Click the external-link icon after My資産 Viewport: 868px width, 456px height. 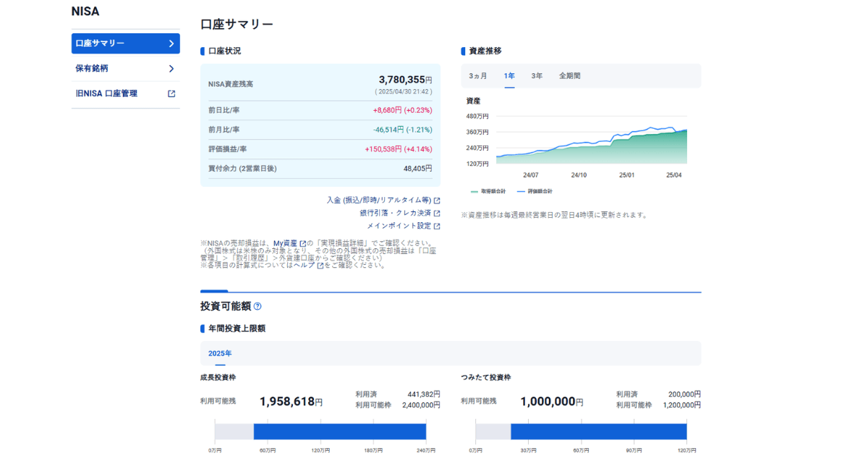(x=302, y=243)
